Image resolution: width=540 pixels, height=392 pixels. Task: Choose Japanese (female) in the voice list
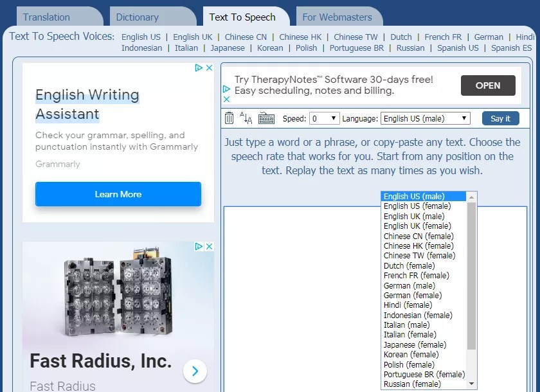[415, 345]
